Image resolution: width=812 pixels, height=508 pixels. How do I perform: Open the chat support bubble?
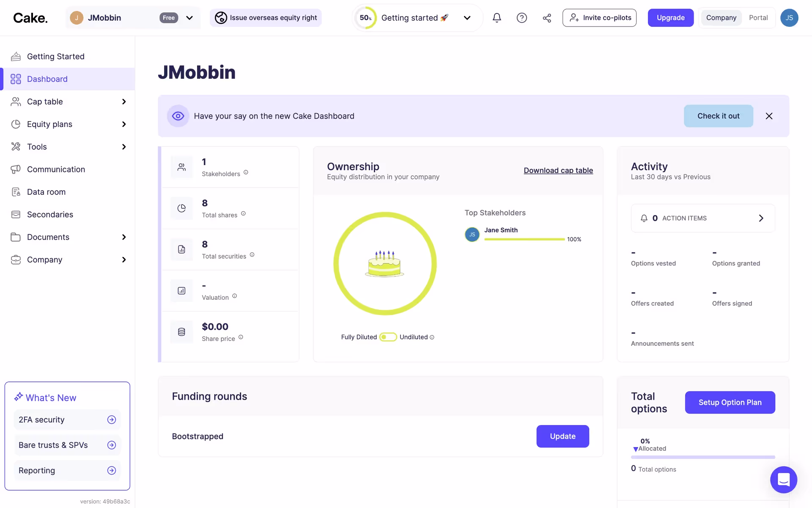(783, 480)
